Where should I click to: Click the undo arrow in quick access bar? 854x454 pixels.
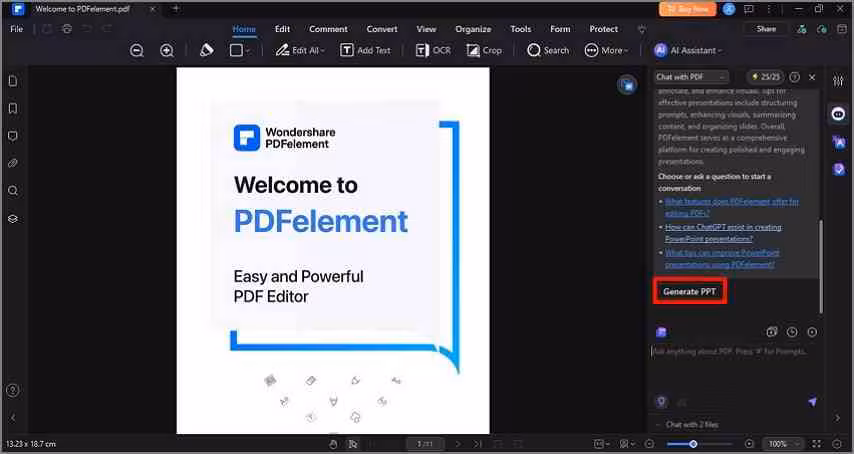coord(87,29)
